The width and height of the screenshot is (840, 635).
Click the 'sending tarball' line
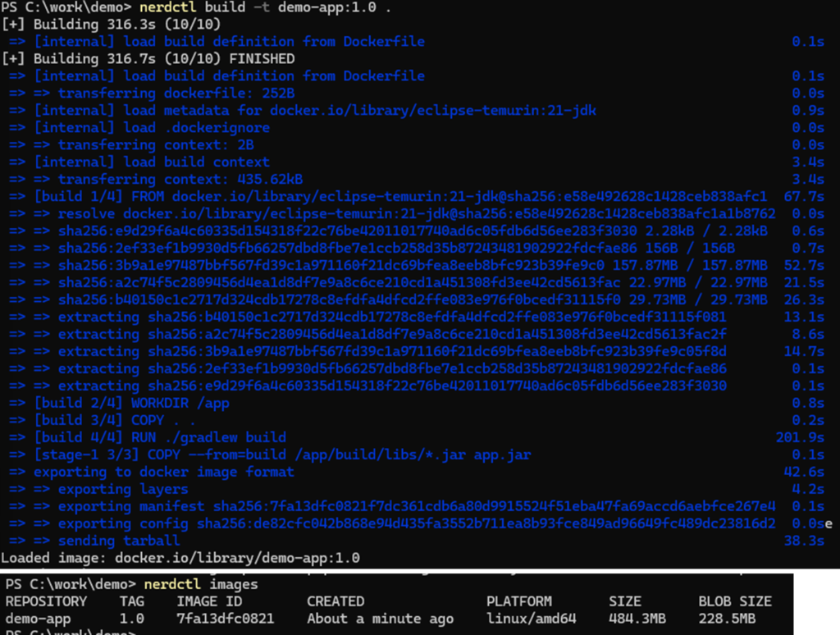tap(118, 541)
